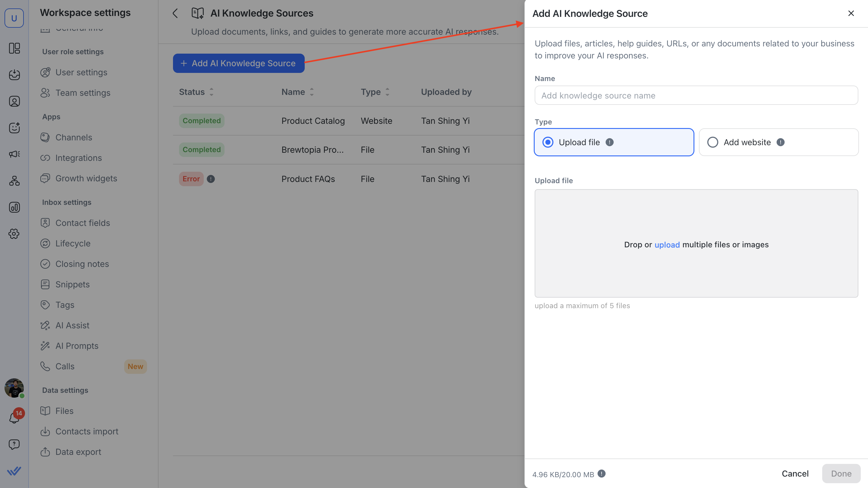Open the Help question mark icon
The width and height of the screenshot is (868, 488).
coord(14,444)
